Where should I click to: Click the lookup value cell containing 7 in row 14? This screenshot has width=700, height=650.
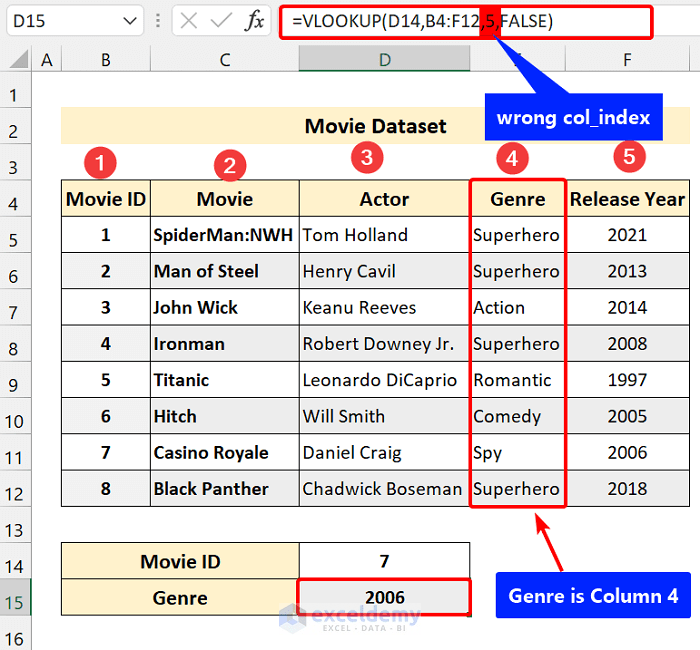point(384,561)
